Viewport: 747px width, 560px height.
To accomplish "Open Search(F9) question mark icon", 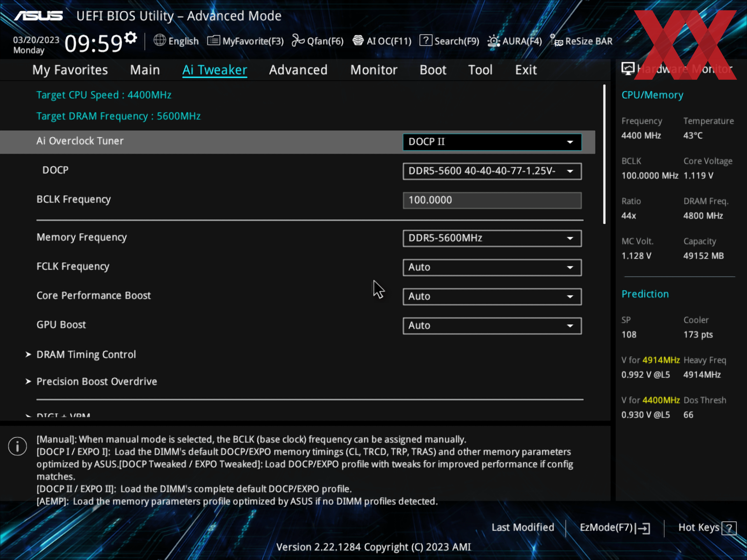I will [426, 40].
